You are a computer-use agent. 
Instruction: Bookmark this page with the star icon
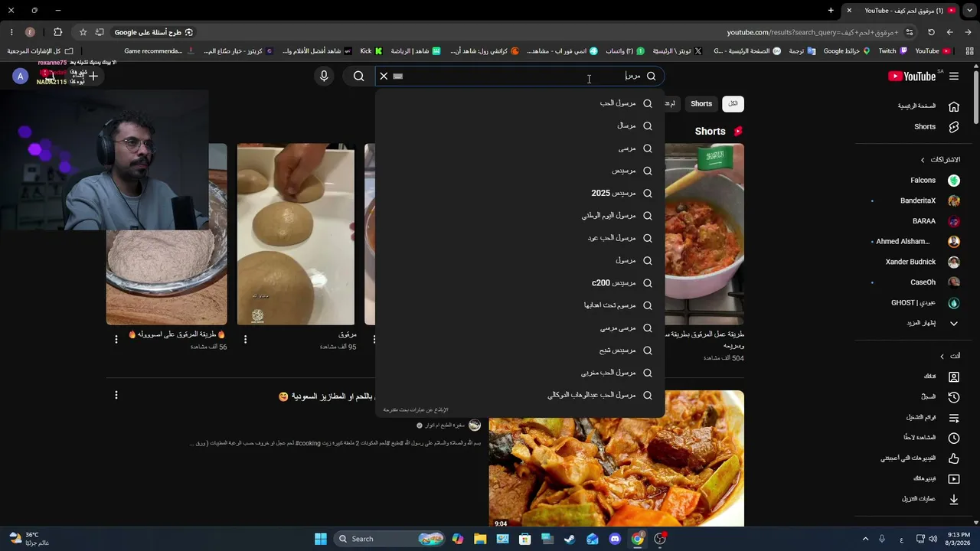[83, 32]
